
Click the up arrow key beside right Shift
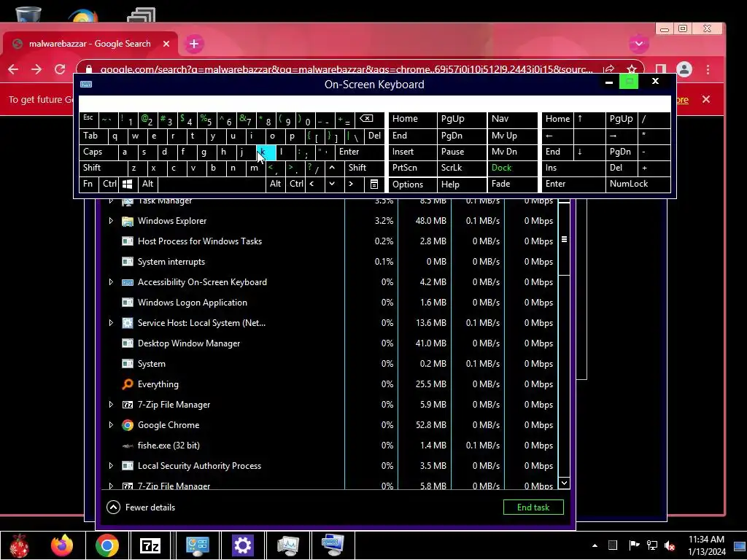(332, 168)
